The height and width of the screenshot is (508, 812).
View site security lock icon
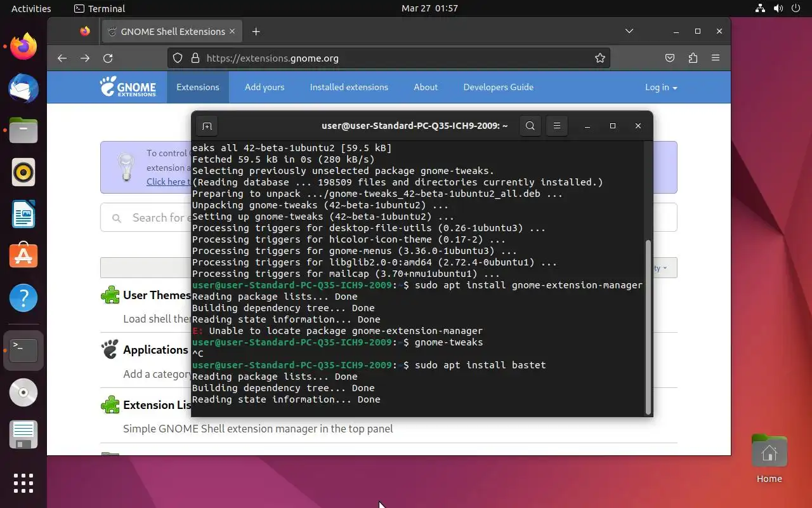tap(195, 58)
